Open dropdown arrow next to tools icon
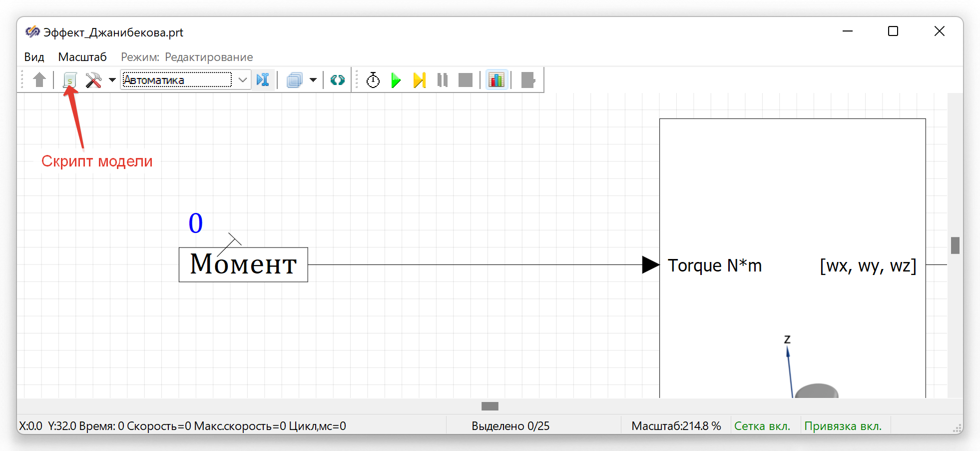Screen dimensions: 980x451 112,80
